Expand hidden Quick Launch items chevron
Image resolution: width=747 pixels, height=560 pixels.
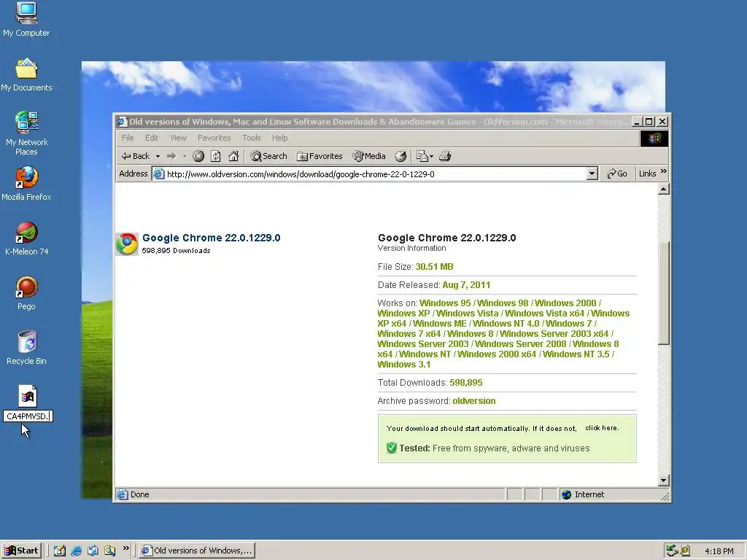pyautogui.click(x=125, y=548)
